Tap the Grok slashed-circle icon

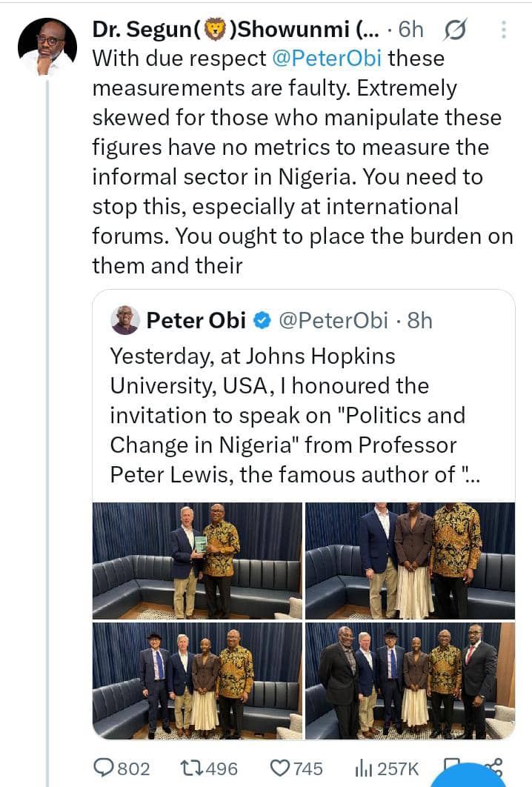[453, 30]
